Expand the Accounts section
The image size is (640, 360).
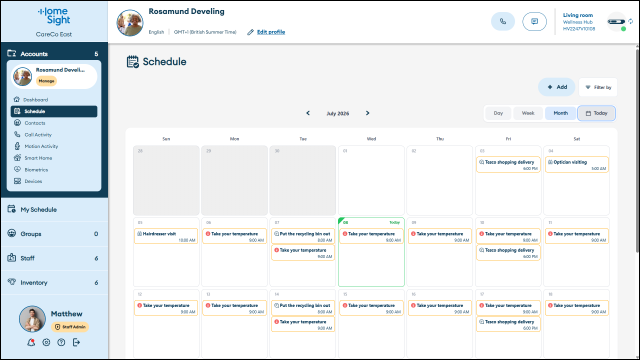pos(54,53)
